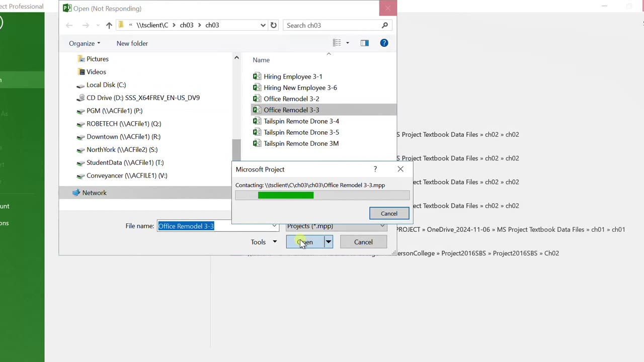This screenshot has width=644, height=362.
Task: Click Hiring Employee 3-1 file icon
Action: 257,76
